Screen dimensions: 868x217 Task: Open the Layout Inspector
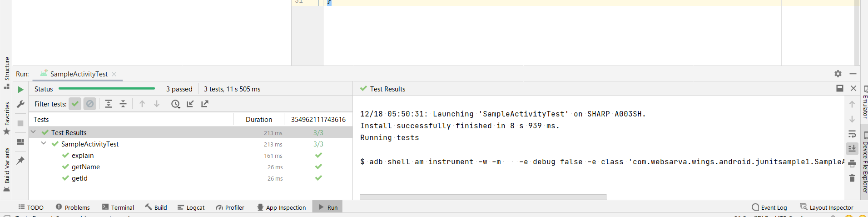(827, 207)
